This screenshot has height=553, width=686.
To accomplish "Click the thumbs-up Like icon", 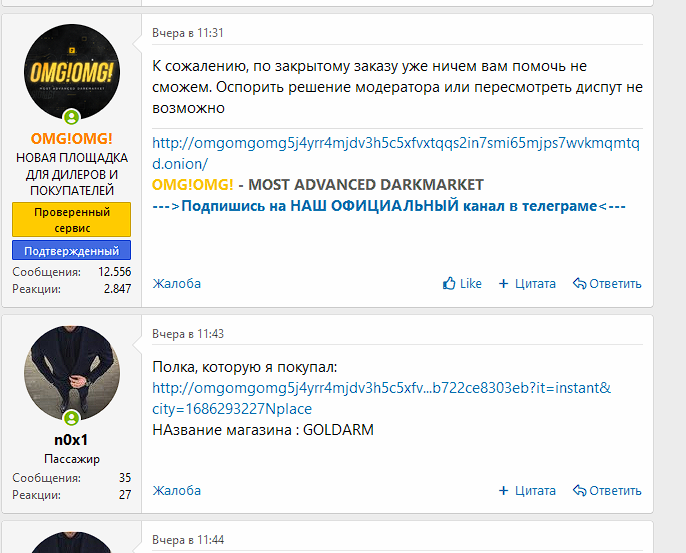I will (450, 284).
